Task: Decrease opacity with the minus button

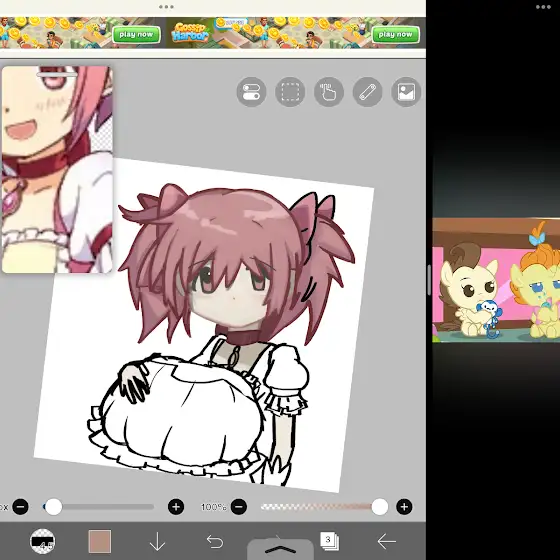Action: [x=239, y=507]
